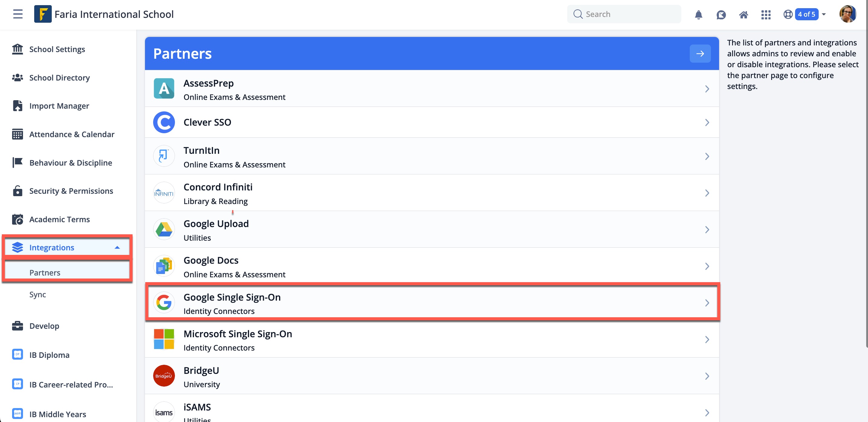Click the Academic Terms calendar icon
The height and width of the screenshot is (422, 868).
[x=18, y=219]
